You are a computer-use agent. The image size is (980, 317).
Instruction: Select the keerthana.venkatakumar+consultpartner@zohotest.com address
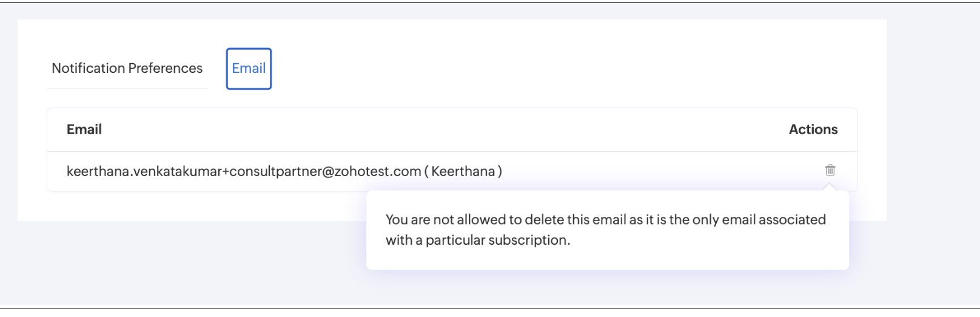244,171
